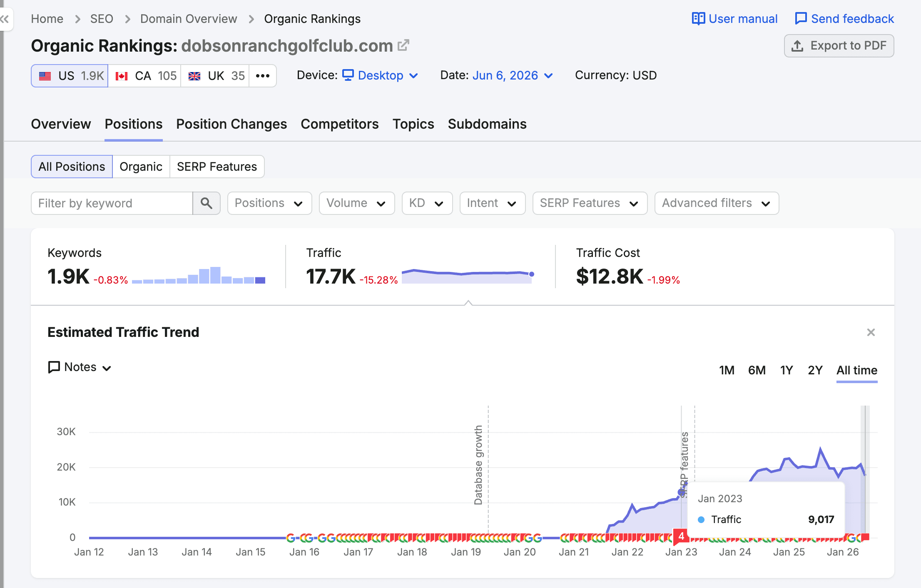The image size is (921, 588).
Task: Expand the Advanced filters dropdown
Action: [717, 203]
